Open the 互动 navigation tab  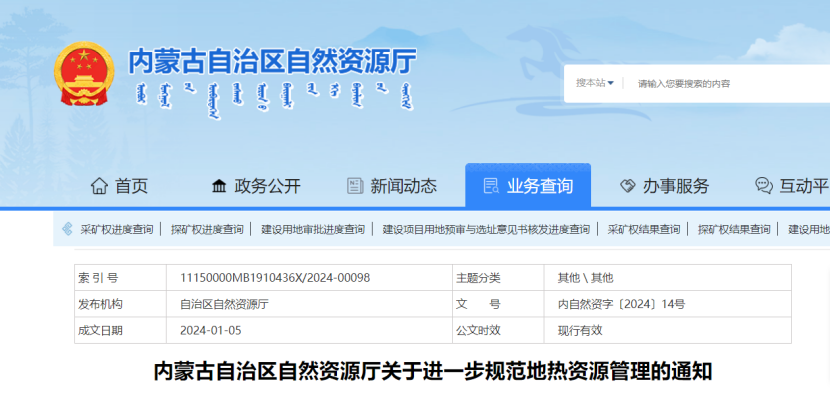pos(792,186)
